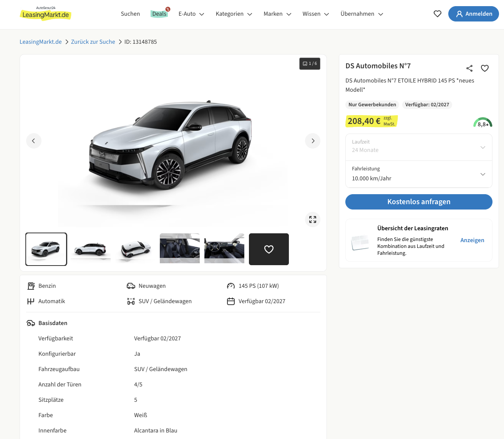The height and width of the screenshot is (439, 504).
Task: Expand the Kategorien menu
Action: pos(234,14)
